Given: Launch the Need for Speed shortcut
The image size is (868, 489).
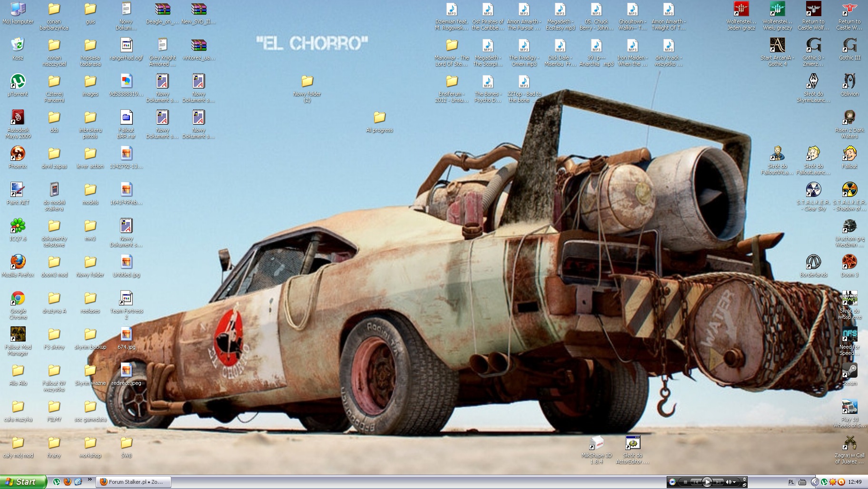Looking at the screenshot, I should click(849, 341).
